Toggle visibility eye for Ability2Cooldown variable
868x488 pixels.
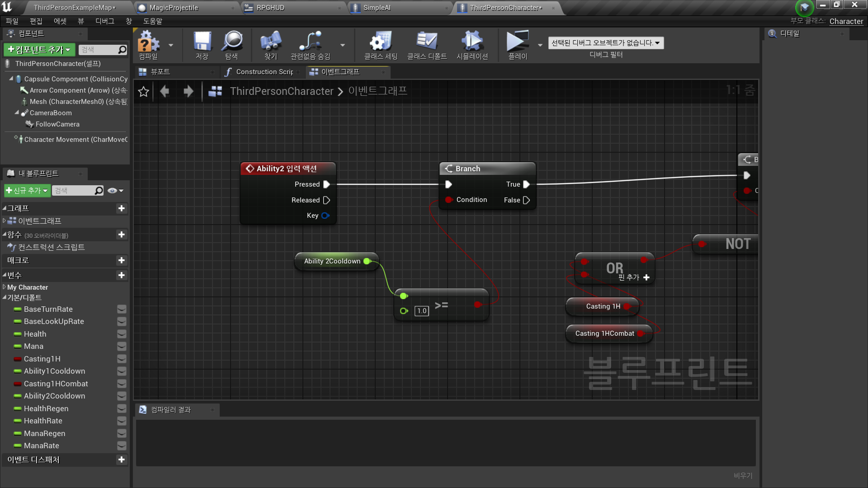122,396
